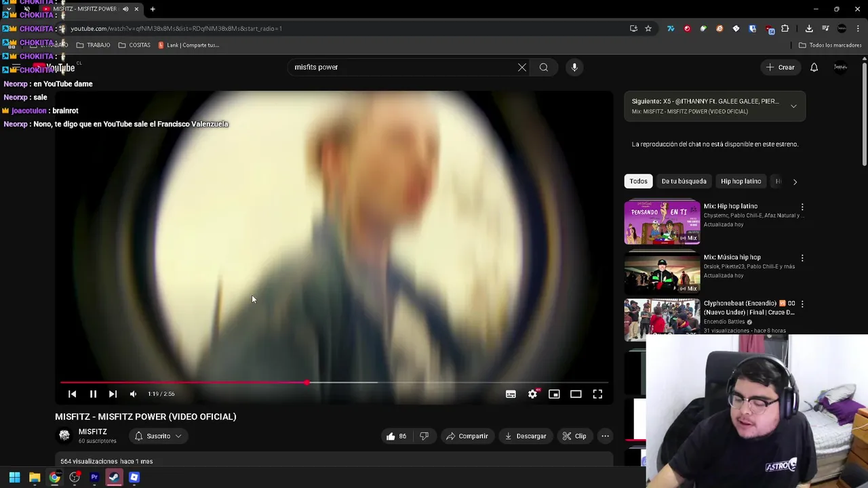
Task: Select the 'De tu búsqueda' filter chip
Action: (x=684, y=182)
